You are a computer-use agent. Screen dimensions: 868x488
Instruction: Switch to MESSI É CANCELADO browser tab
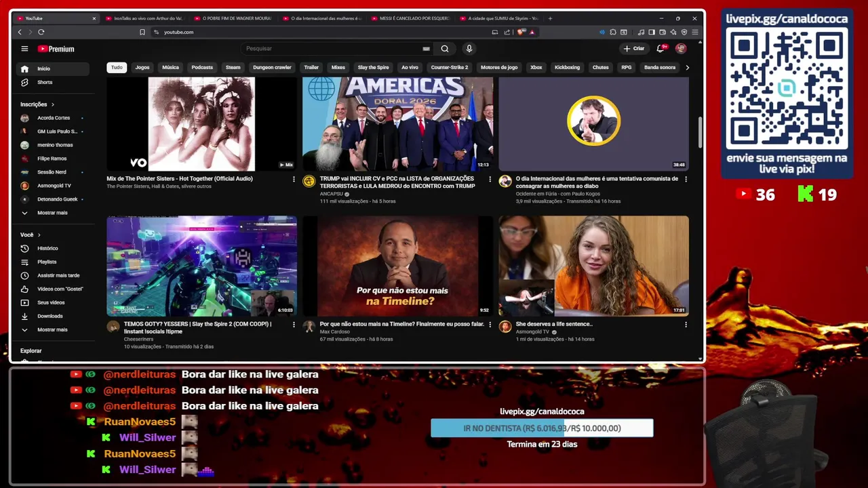click(x=410, y=18)
